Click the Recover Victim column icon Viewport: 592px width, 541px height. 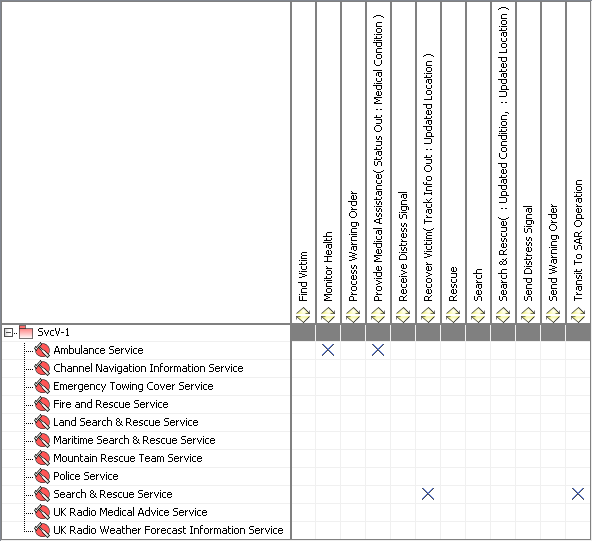pyautogui.click(x=428, y=315)
